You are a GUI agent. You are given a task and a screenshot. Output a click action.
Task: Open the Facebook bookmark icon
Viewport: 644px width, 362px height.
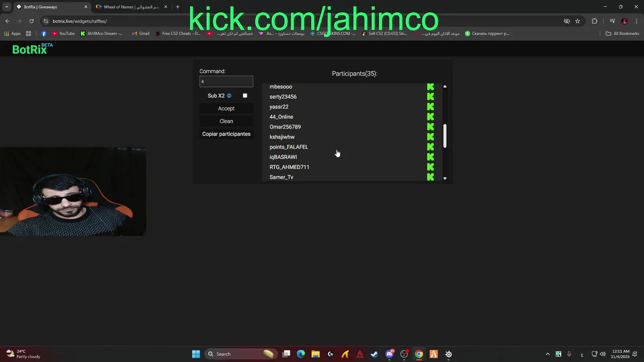(x=44, y=34)
